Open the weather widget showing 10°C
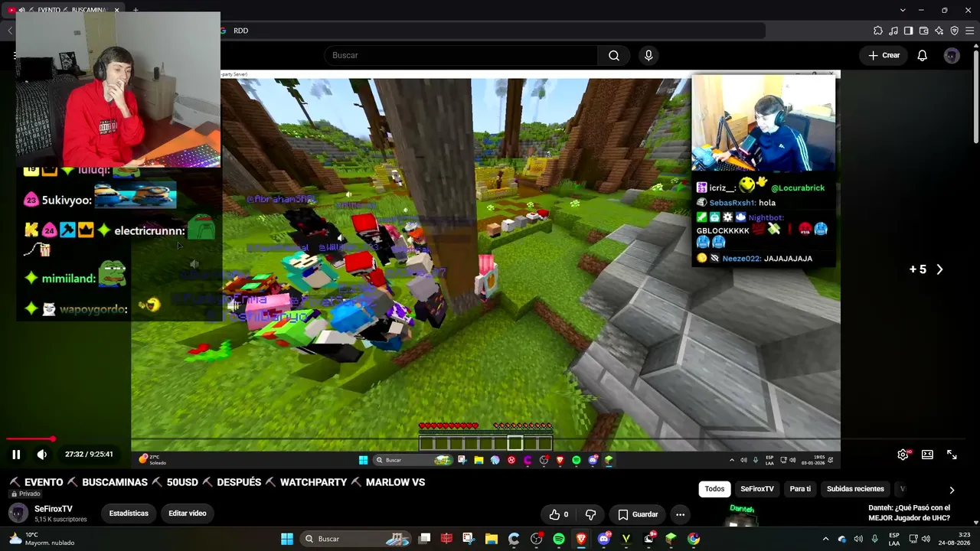Viewport: 980px width, 551px height. click(x=41, y=539)
